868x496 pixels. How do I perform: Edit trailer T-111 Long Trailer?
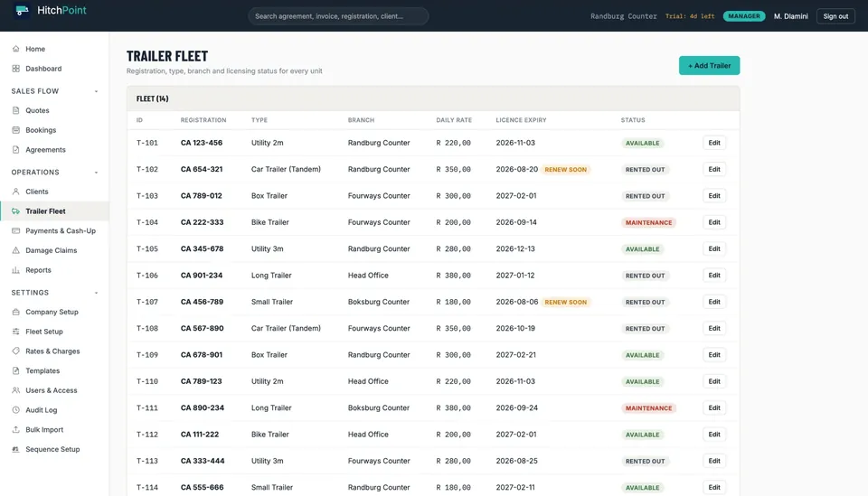click(714, 408)
